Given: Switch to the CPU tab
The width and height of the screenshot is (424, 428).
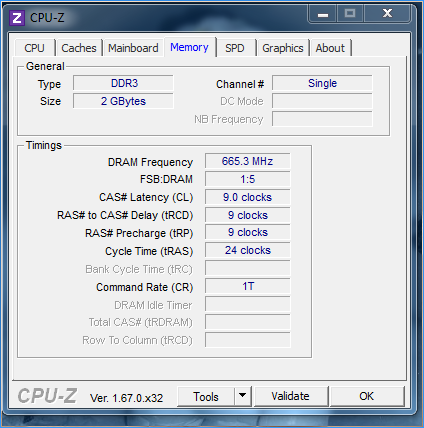Looking at the screenshot, I should tap(34, 48).
